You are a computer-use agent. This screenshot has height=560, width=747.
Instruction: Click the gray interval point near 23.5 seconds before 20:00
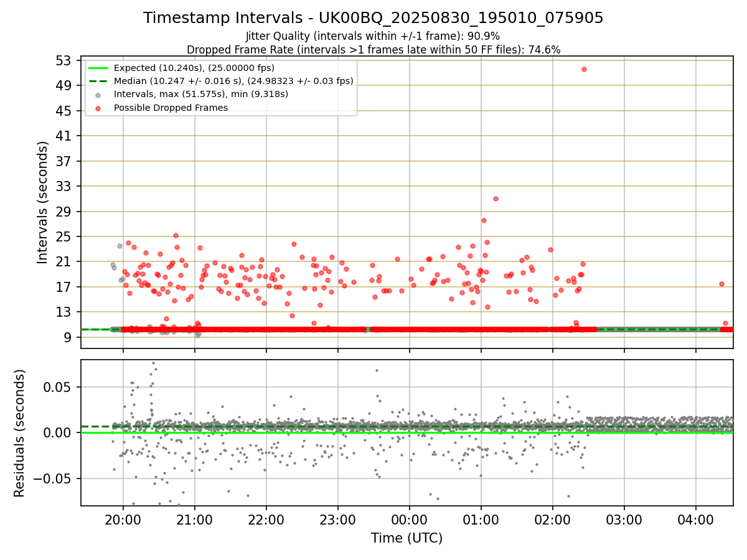click(120, 246)
